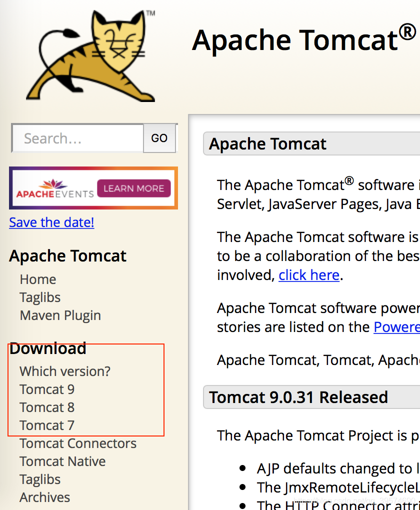Open the Archives download link
The width and height of the screenshot is (420, 510).
(x=45, y=497)
